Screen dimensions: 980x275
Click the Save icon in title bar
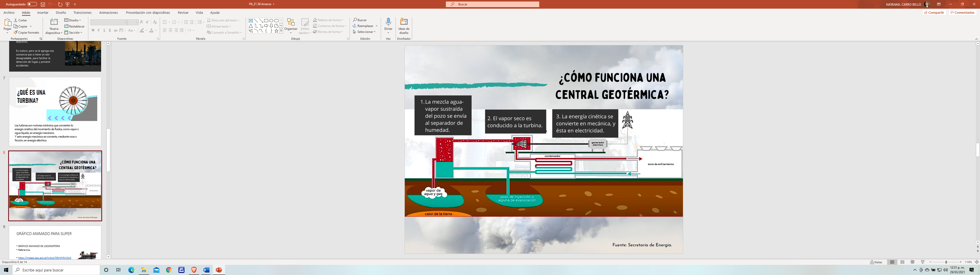coord(43,4)
